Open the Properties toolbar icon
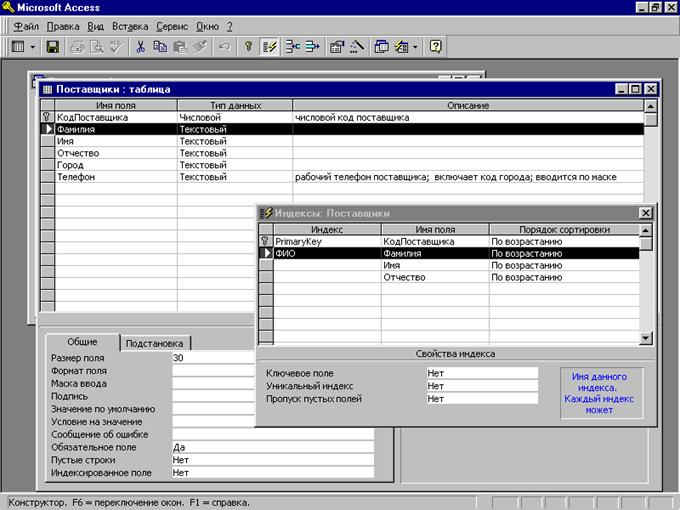 click(x=337, y=46)
